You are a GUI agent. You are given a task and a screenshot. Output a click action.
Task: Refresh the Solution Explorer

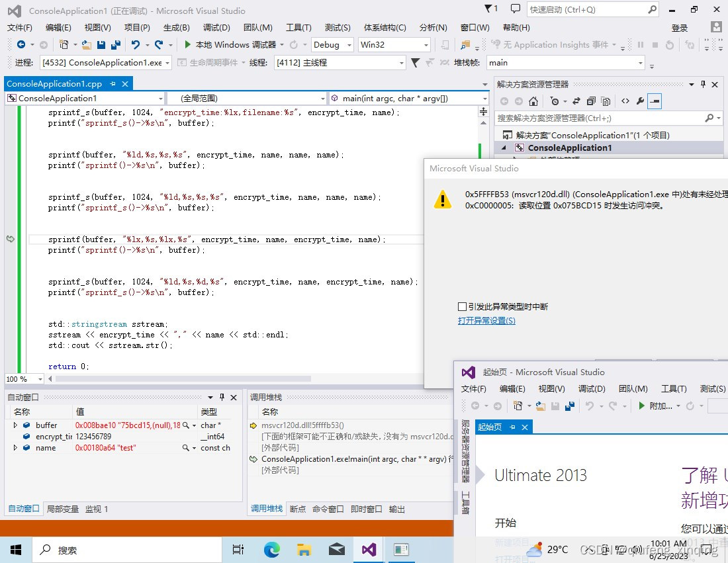[576, 101]
